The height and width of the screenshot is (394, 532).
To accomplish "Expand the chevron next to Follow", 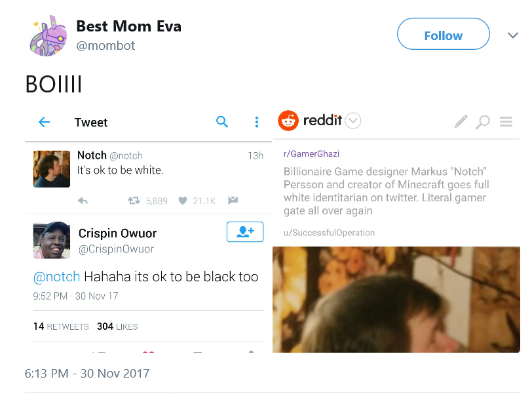I will (512, 35).
